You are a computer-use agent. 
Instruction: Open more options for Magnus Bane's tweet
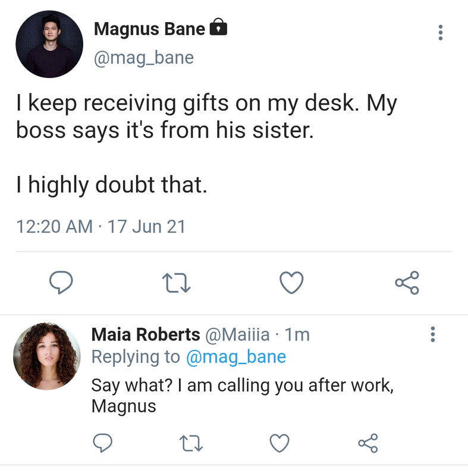click(440, 32)
